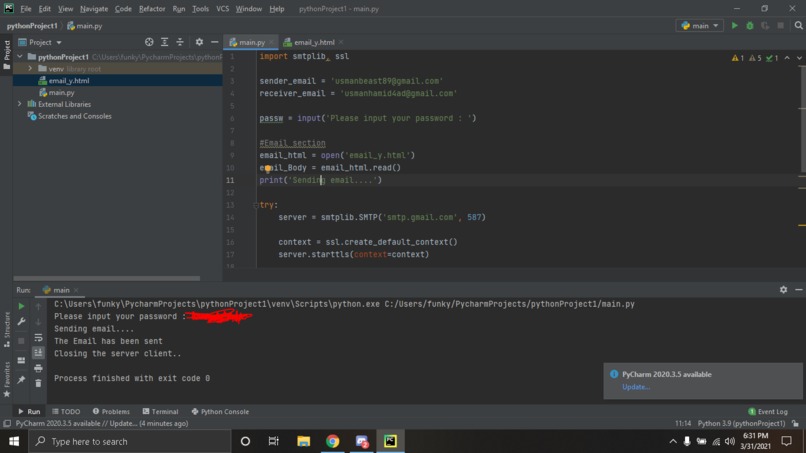
Task: Open the main run configuration dropdown
Action: (700, 26)
